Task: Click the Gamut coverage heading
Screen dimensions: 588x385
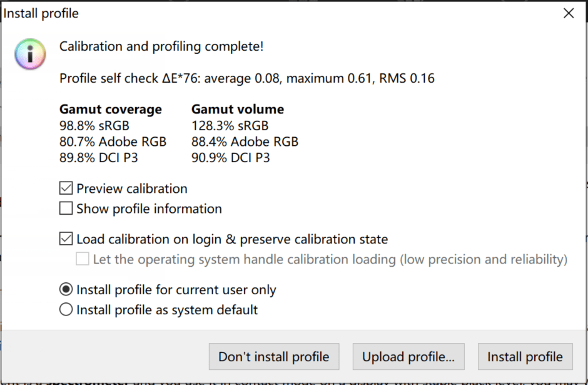Action: coord(111,110)
